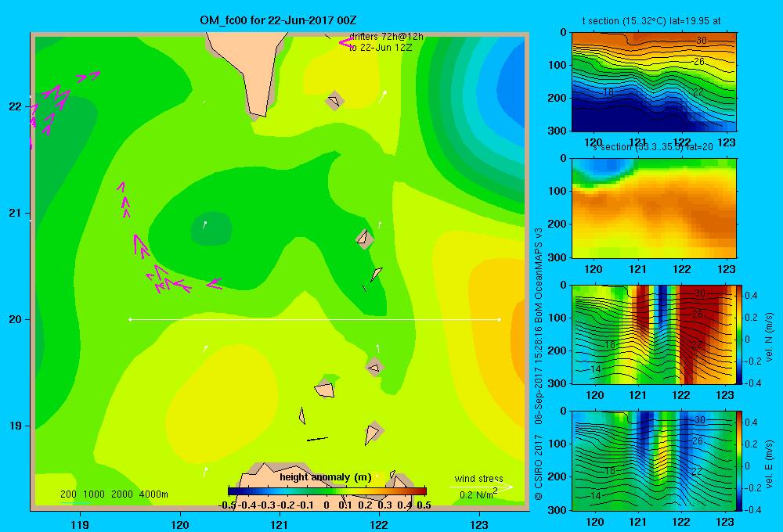Open the salinity section plot

(x=654, y=208)
